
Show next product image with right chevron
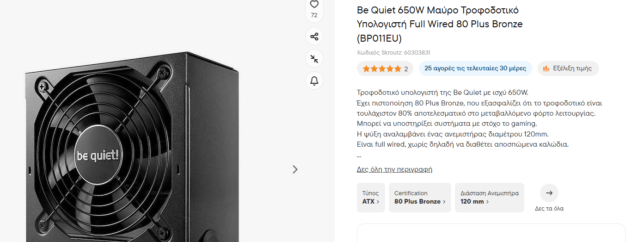click(295, 169)
